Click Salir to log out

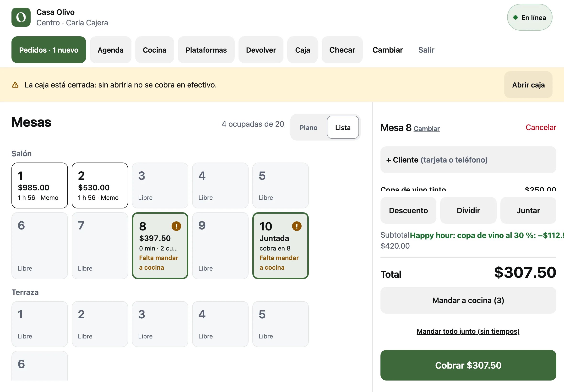coord(426,50)
